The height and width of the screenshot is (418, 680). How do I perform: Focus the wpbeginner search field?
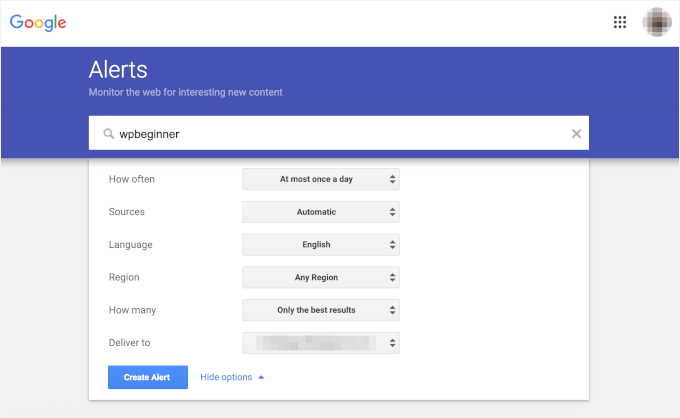click(x=338, y=133)
